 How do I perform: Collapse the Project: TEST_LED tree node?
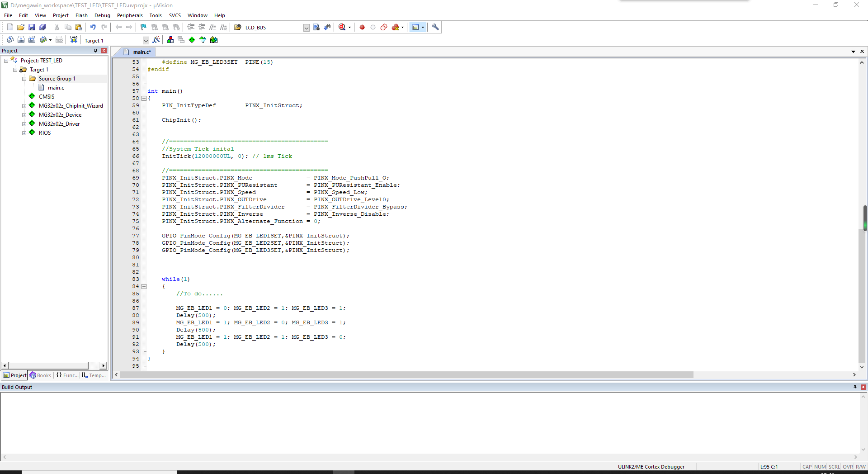[6, 61]
